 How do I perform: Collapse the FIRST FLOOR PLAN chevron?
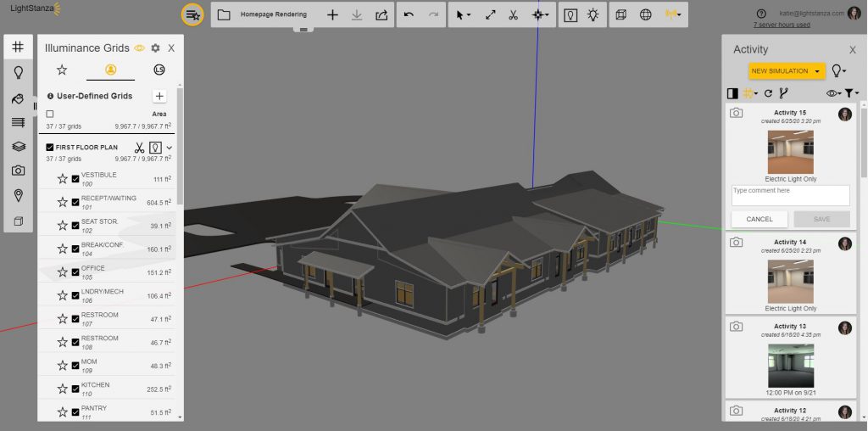pos(170,148)
